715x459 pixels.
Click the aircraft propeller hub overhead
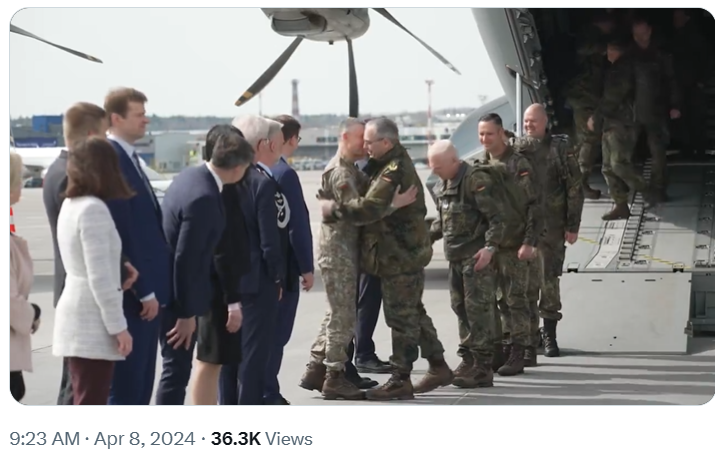[319, 23]
